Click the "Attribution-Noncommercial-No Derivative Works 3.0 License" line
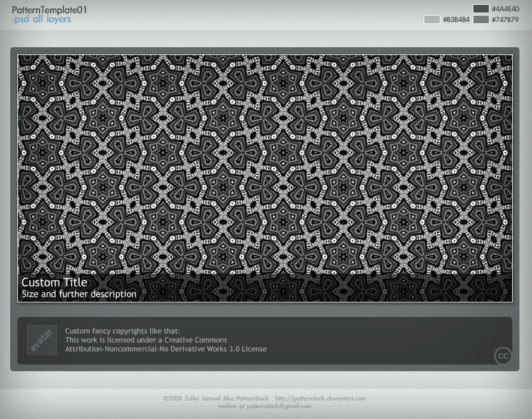 pyautogui.click(x=166, y=349)
